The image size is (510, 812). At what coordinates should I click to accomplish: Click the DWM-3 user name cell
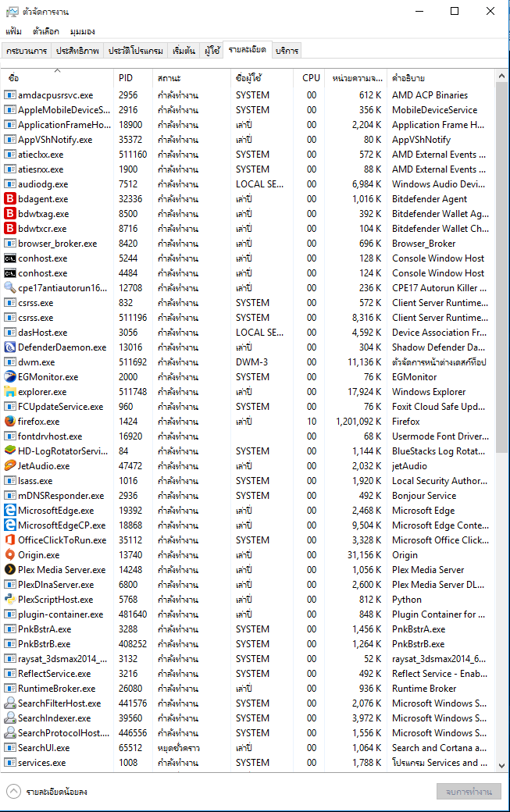tap(251, 362)
